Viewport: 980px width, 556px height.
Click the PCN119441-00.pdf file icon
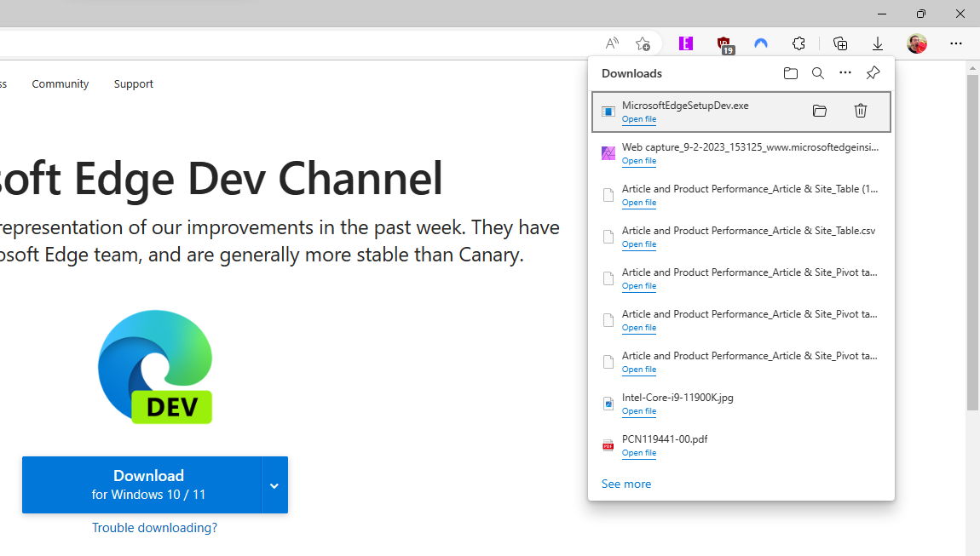[608, 445]
